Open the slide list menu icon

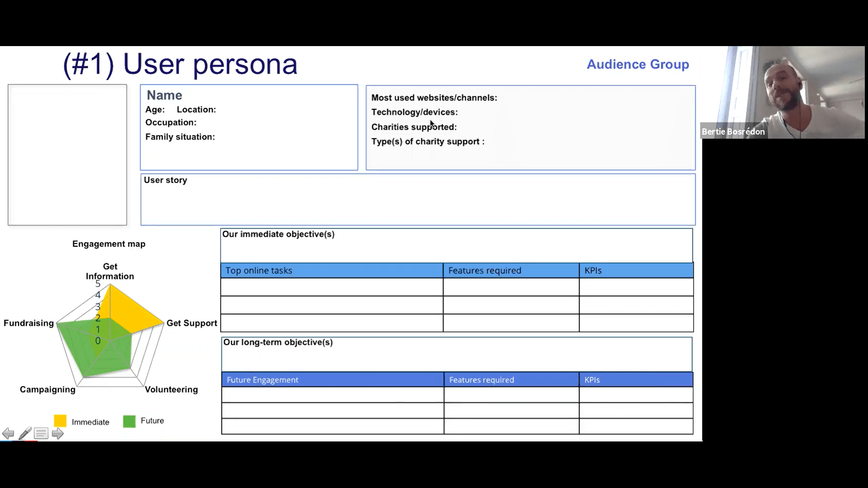click(x=41, y=434)
